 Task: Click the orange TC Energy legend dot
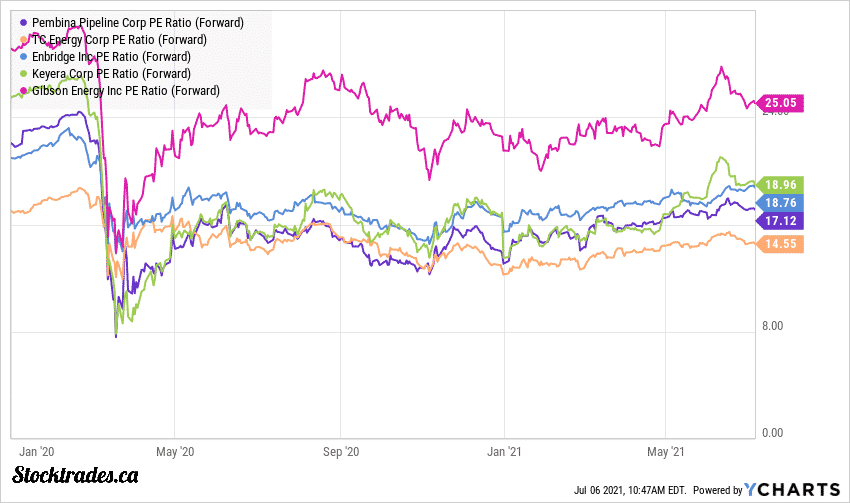tap(23, 39)
